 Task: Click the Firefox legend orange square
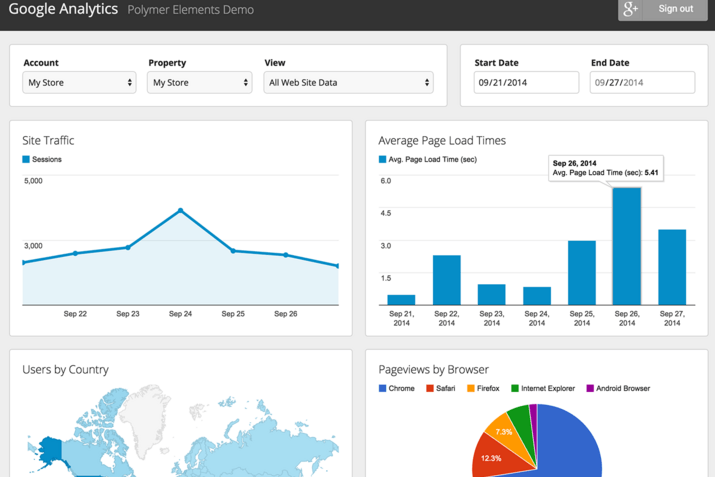click(x=471, y=388)
